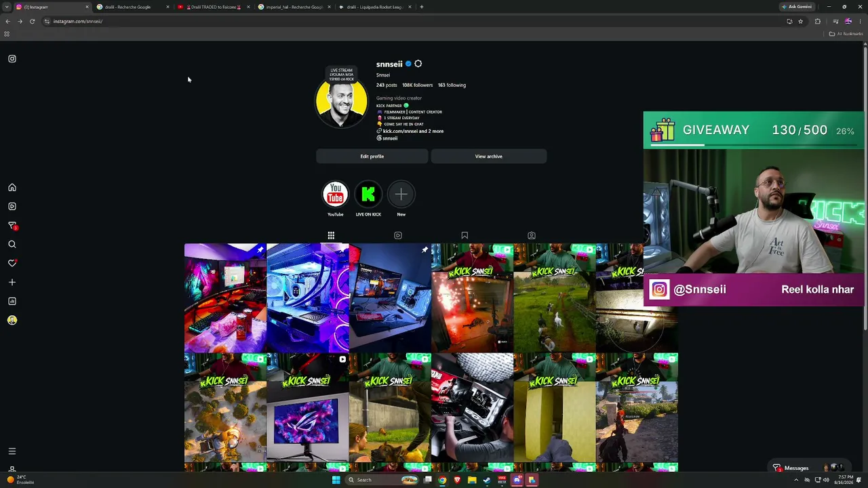Open the Chrome extensions puzzle icon
Viewport: 868px width, 488px height.
[x=818, y=22]
